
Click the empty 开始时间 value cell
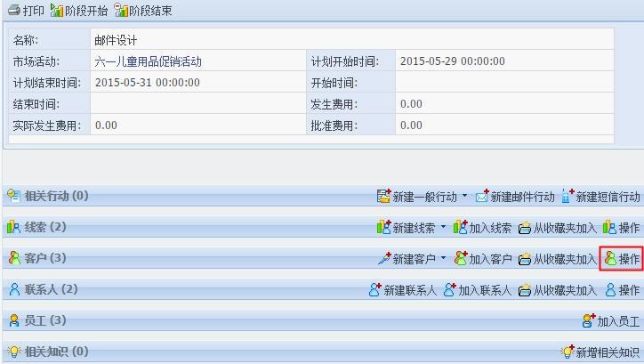[504, 83]
